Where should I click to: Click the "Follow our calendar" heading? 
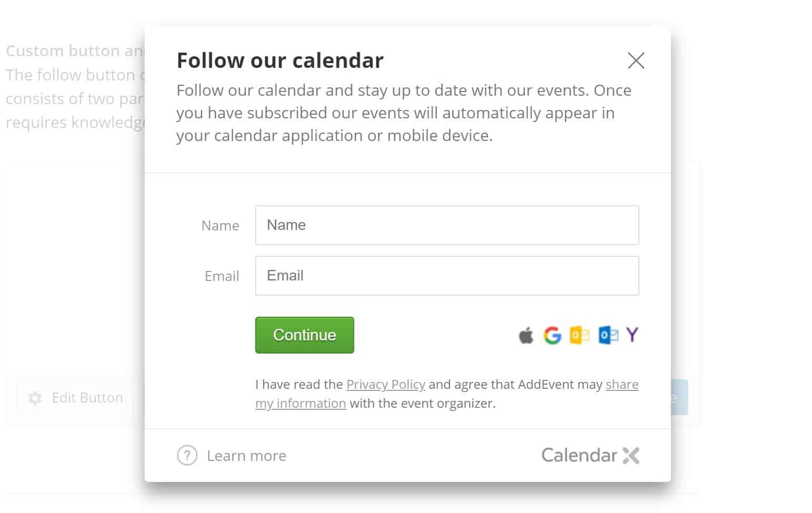(x=280, y=61)
